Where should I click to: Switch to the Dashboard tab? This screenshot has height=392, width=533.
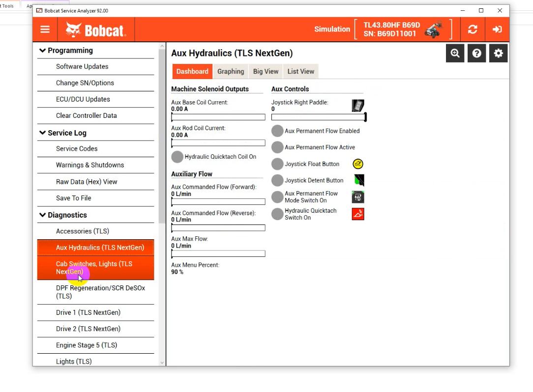(192, 71)
